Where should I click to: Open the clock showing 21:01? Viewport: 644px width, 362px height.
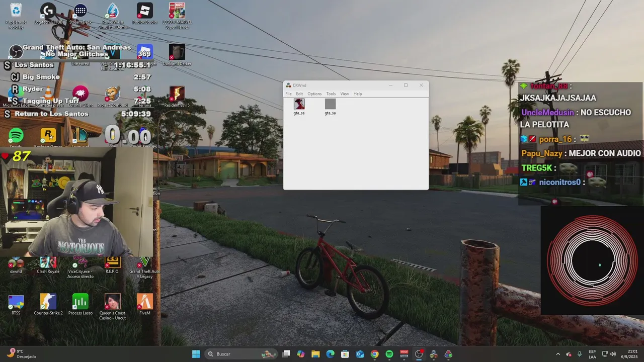(632, 354)
